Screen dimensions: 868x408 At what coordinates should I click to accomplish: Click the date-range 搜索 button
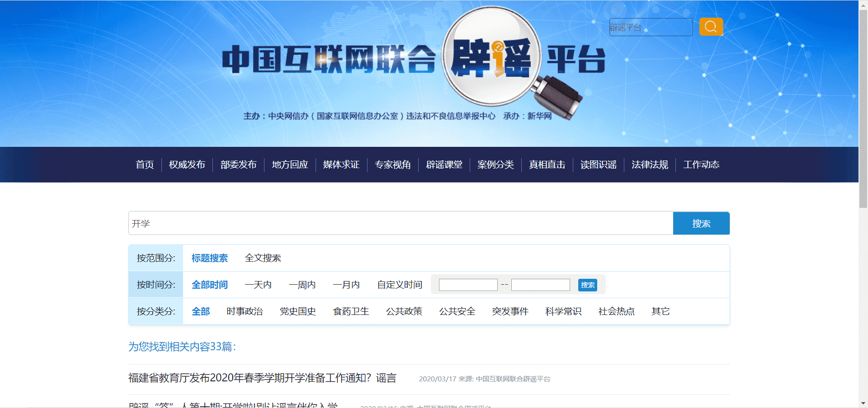pyautogui.click(x=587, y=285)
